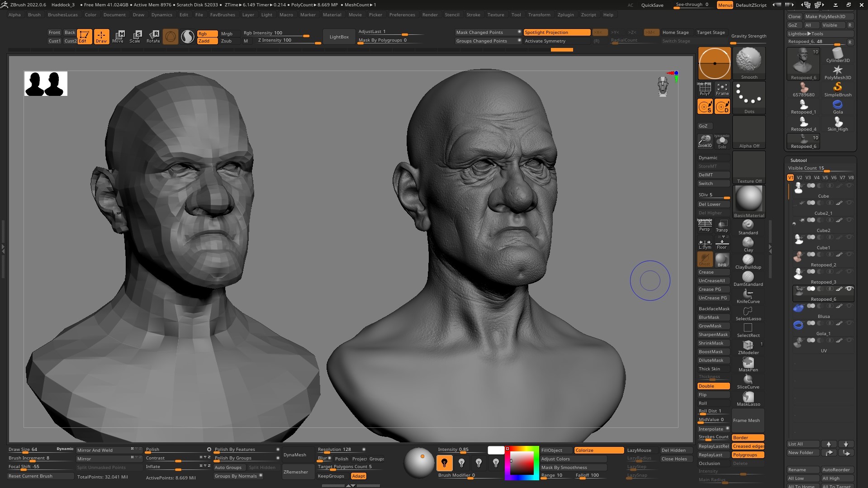This screenshot has width=868, height=488.
Task: Select the ClayBuildup brush
Action: [x=748, y=261]
